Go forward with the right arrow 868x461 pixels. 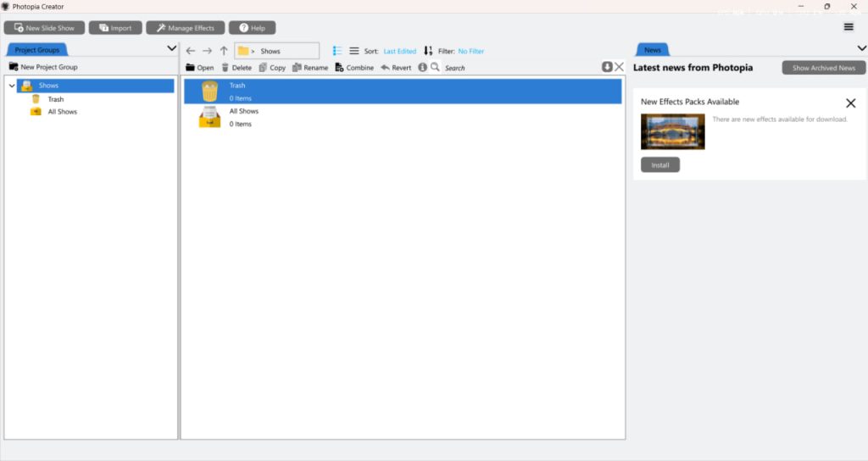point(207,51)
